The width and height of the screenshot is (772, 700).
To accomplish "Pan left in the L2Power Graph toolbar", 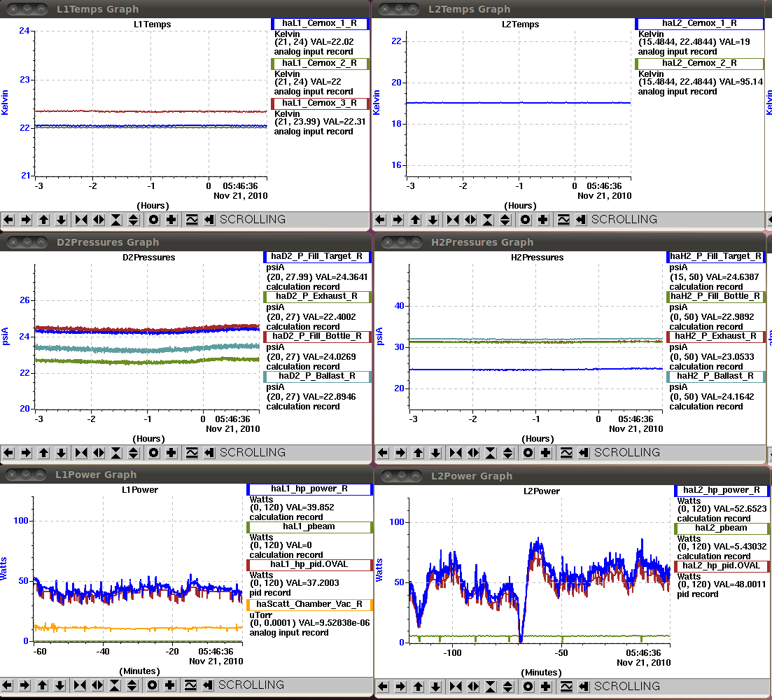I will [x=384, y=686].
